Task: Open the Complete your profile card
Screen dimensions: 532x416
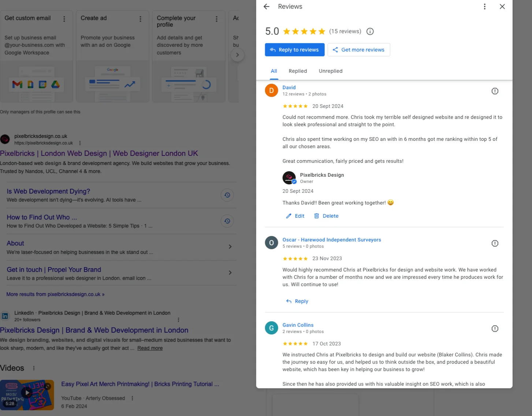Action: click(189, 56)
